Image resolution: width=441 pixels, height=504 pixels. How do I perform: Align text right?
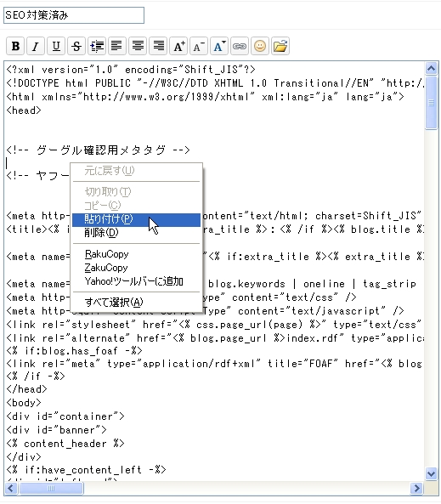[x=158, y=46]
